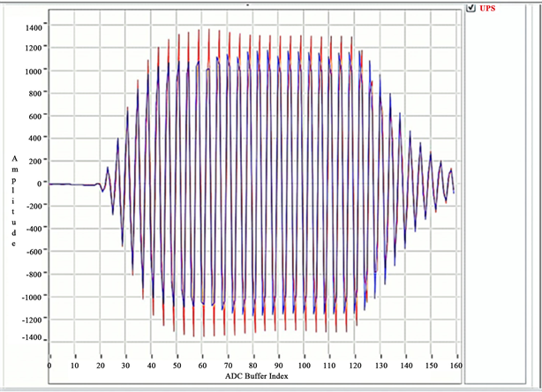Click the -1400 label on the amplitude axis
Screen dimensions: 542x392
point(33,339)
